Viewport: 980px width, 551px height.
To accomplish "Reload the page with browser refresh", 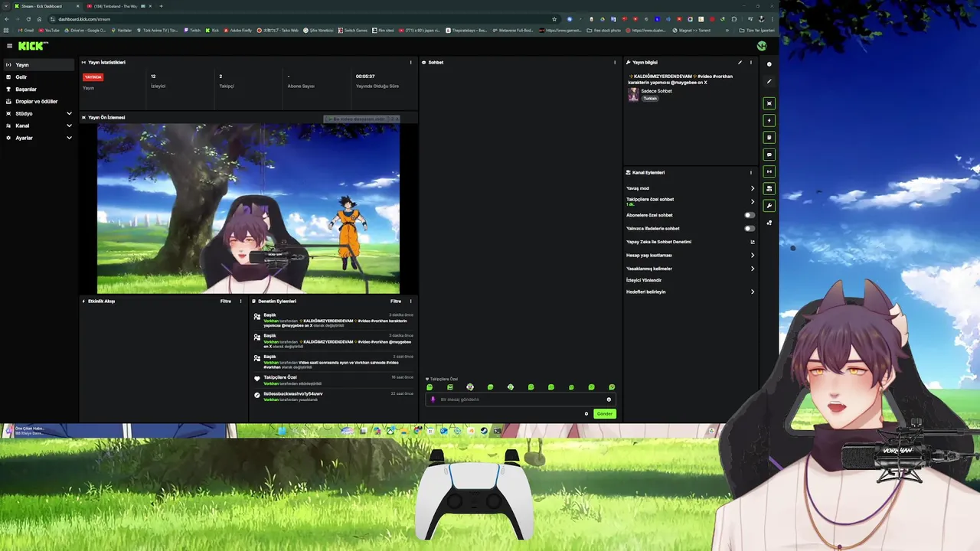I will (28, 19).
